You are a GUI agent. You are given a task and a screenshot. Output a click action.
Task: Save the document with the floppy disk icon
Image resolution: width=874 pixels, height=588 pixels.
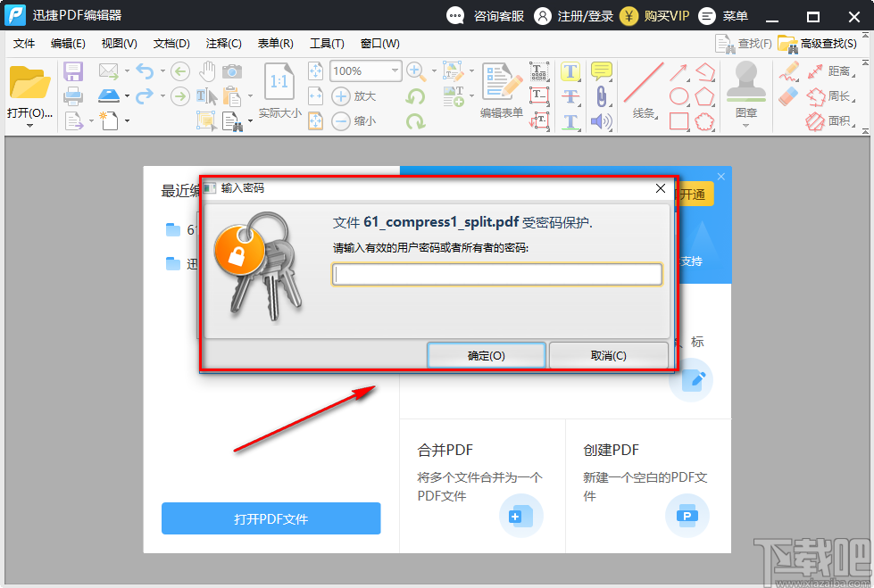(73, 71)
